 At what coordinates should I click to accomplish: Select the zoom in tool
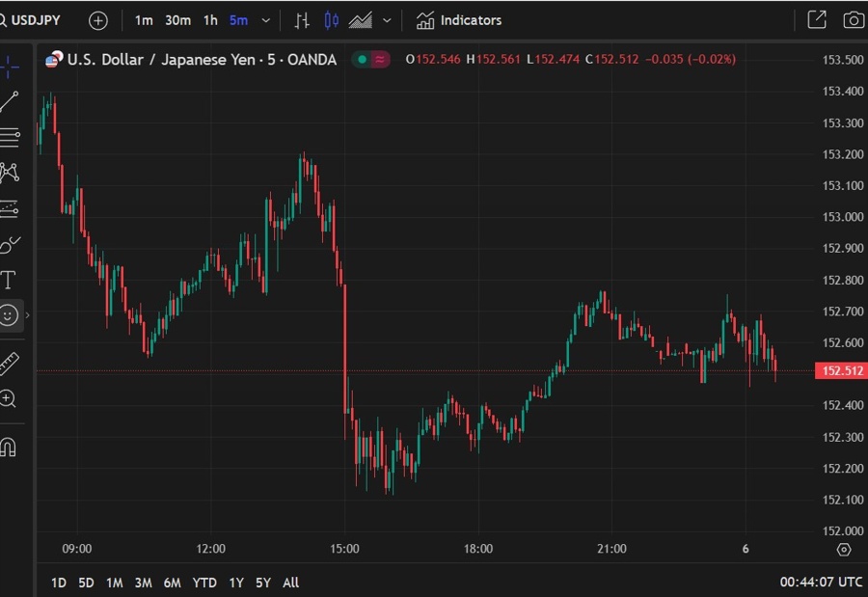9,398
